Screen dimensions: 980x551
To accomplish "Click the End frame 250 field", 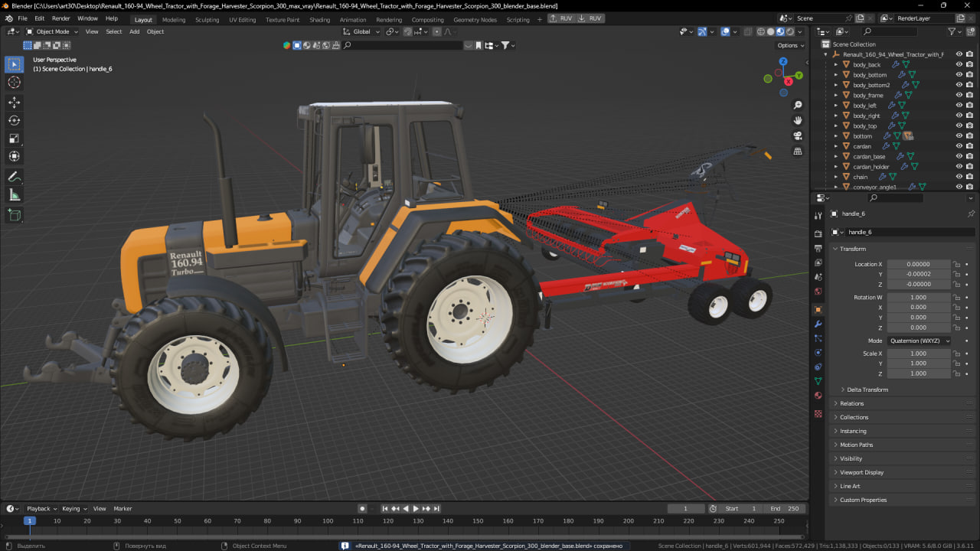I will pyautogui.click(x=784, y=508).
